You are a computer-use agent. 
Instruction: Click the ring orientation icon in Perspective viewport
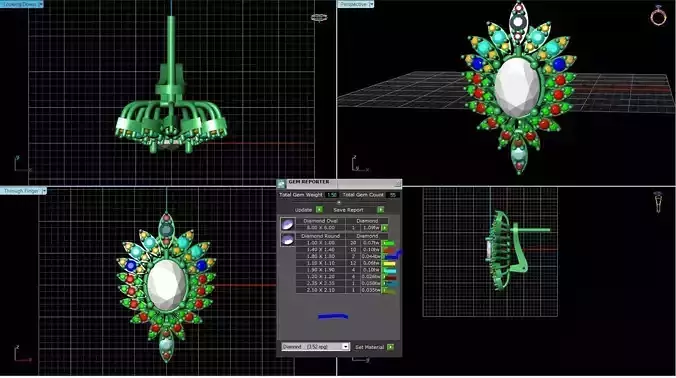coord(658,16)
